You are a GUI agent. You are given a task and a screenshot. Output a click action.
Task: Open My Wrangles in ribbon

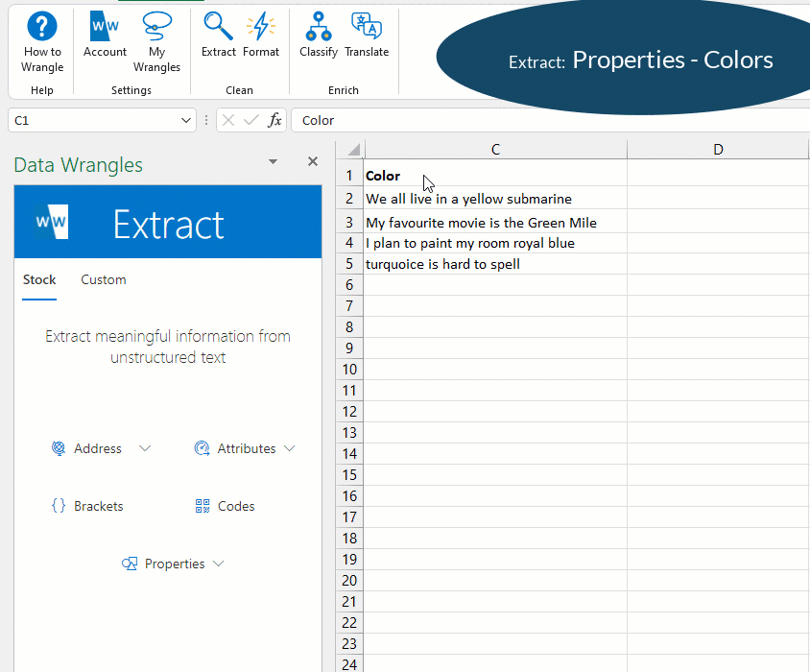coord(156,43)
